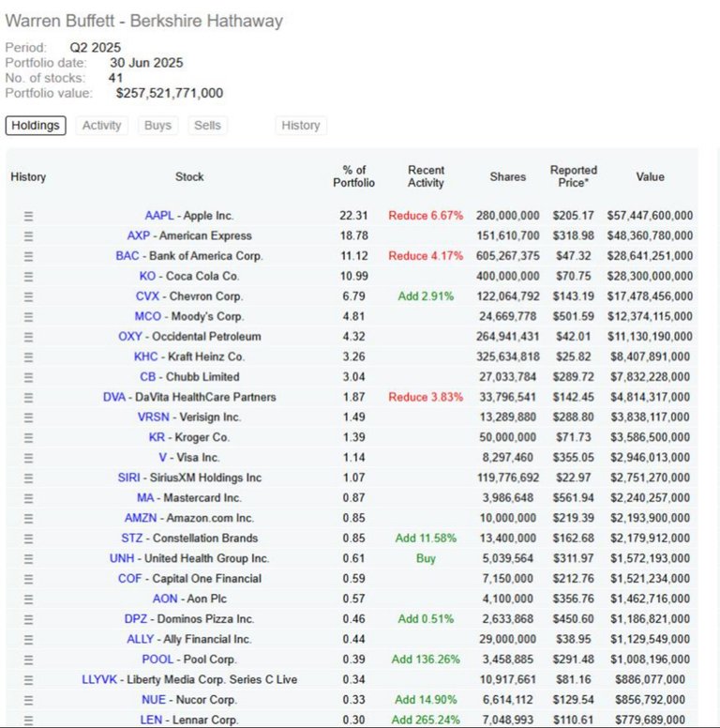This screenshot has height=728, width=720.
Task: Open history icon for DPZ row
Action: [28, 619]
